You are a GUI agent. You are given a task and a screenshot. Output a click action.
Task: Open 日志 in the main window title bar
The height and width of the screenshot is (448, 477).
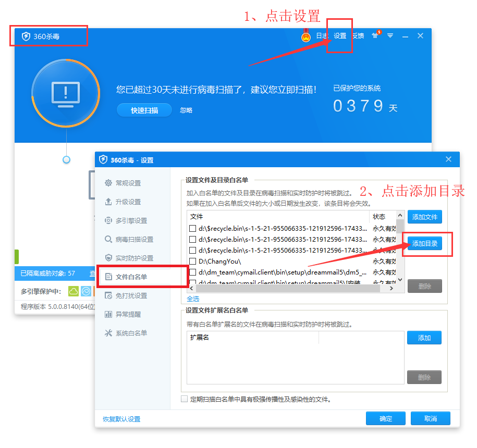pos(322,36)
